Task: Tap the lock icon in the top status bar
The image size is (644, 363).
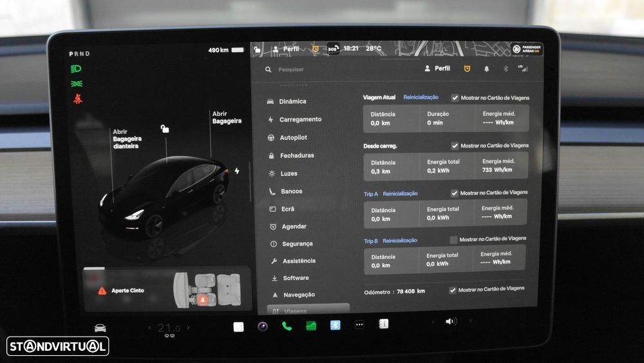Action: [257, 50]
